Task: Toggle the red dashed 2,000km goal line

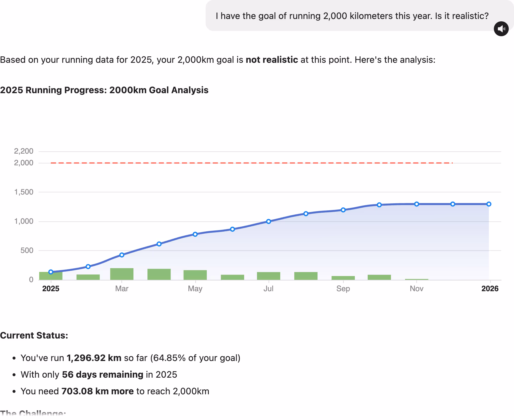Action: coord(251,163)
